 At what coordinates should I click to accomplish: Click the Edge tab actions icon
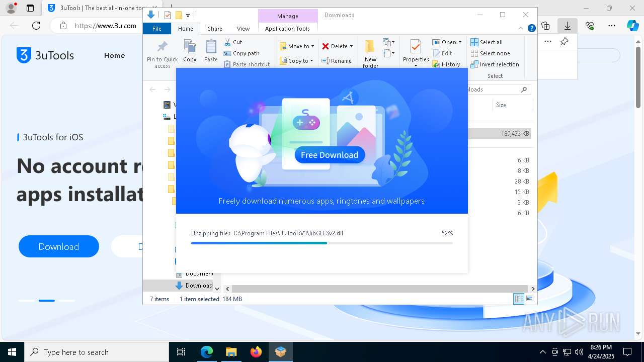click(30, 8)
